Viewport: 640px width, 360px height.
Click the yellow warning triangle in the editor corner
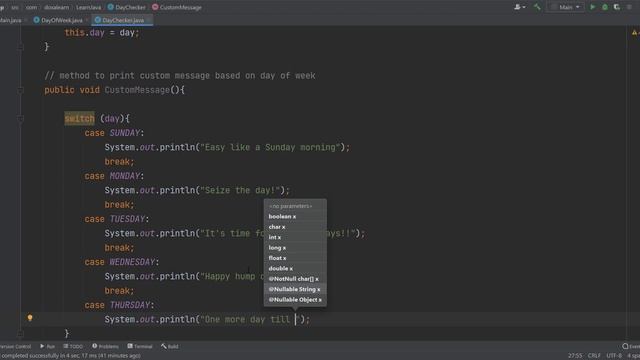(x=634, y=33)
